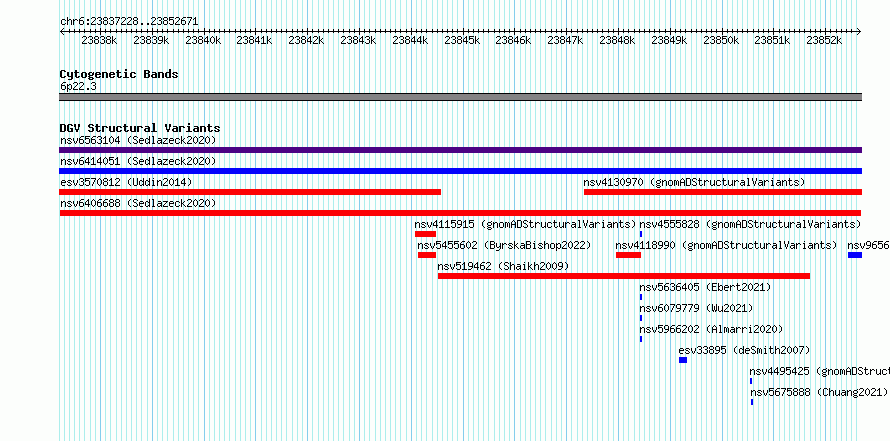Click the 23839k ruler tick label
The width and height of the screenshot is (890, 441).
tap(151, 40)
